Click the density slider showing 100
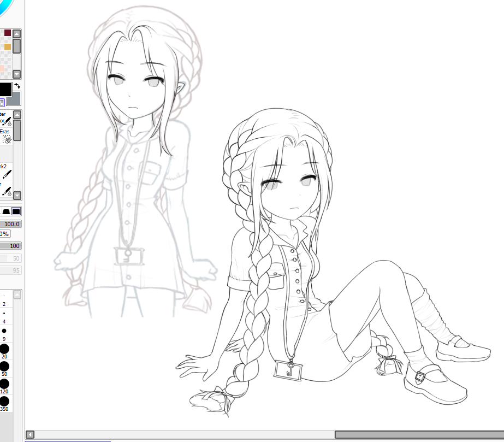This screenshot has height=442, width=504. (x=10, y=246)
